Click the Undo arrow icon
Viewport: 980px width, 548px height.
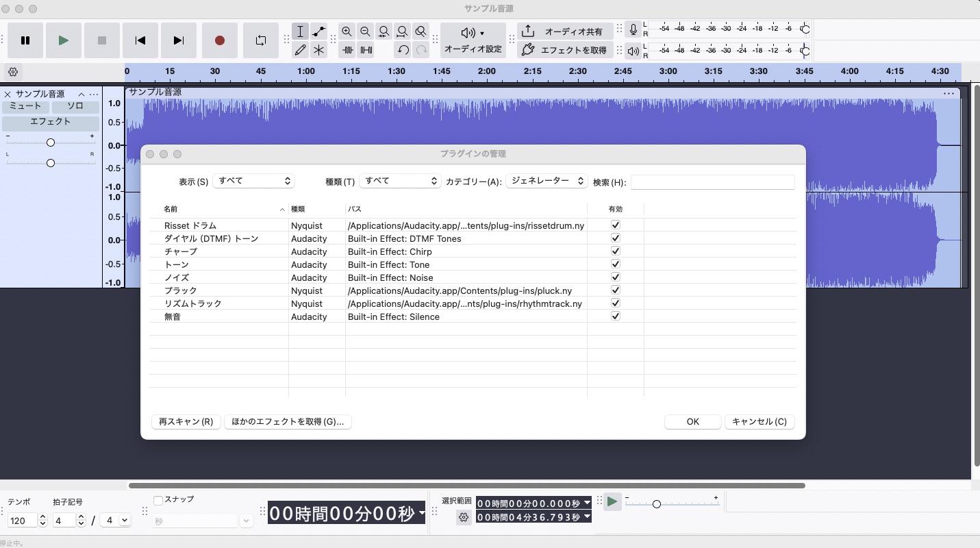point(403,50)
